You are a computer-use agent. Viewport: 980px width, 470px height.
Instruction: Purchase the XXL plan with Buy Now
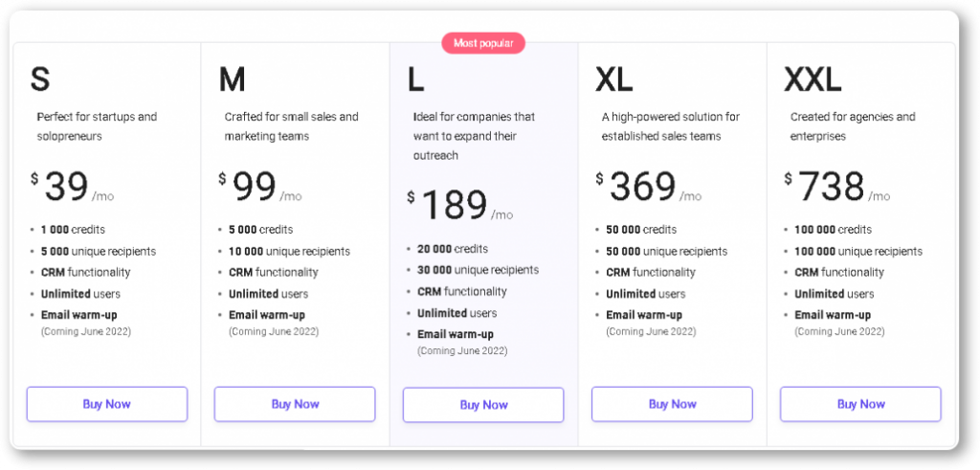coord(860,404)
